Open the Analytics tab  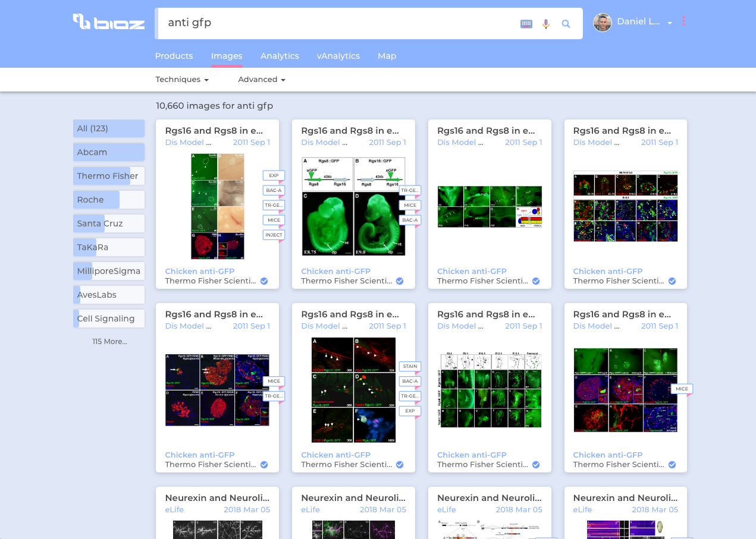coord(280,56)
